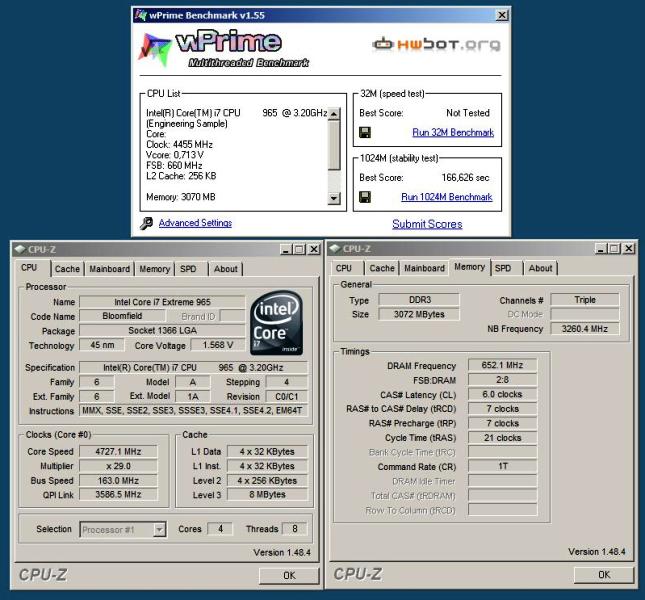Screen dimensions: 645x600
Task: Click the CPU List scrollbar thumb
Action: pyautogui.click(x=334, y=144)
